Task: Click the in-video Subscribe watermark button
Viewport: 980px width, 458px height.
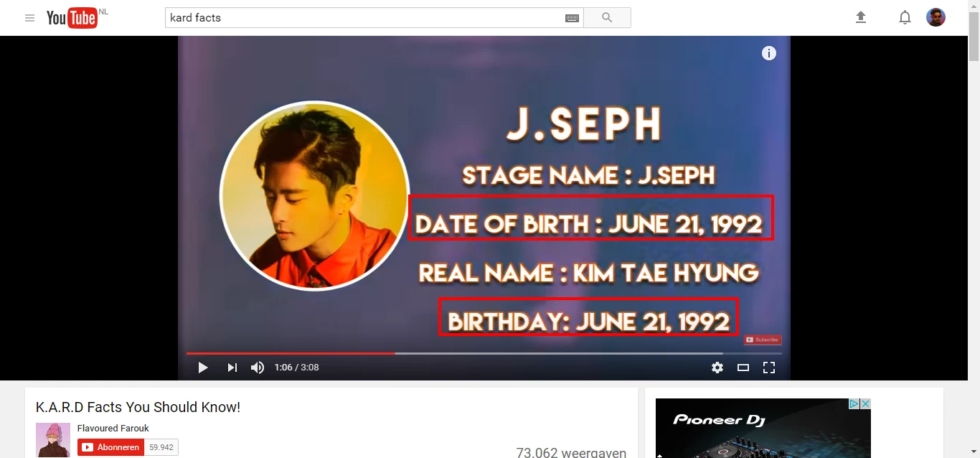Action: pyautogui.click(x=763, y=340)
